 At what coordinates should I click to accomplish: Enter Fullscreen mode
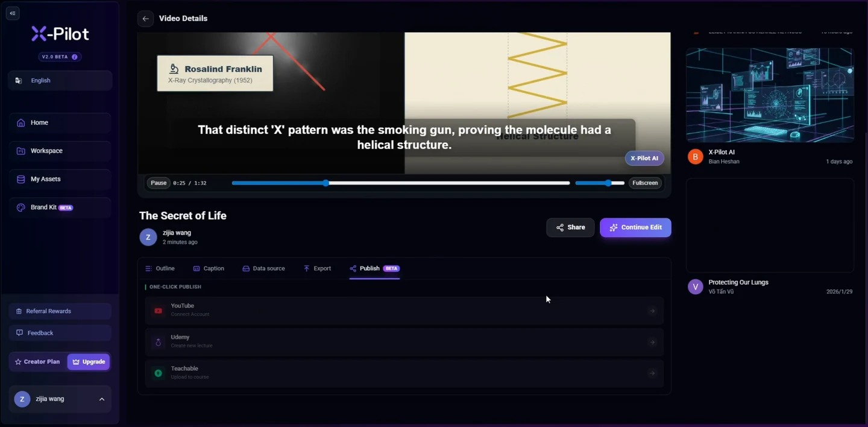645,183
